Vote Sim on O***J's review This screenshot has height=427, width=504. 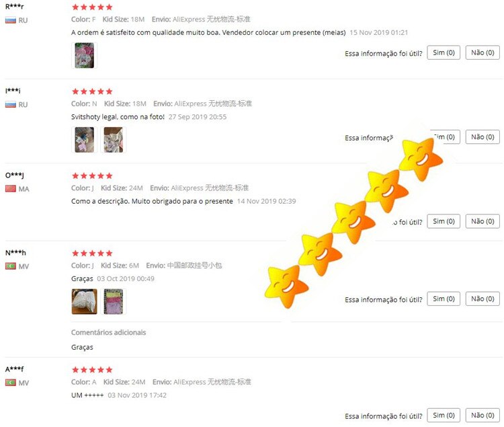click(x=444, y=221)
